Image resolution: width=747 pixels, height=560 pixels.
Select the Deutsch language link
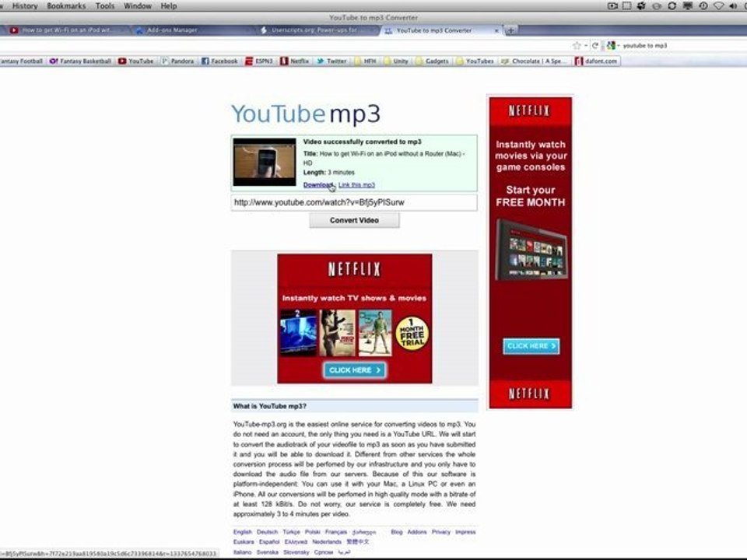267,532
